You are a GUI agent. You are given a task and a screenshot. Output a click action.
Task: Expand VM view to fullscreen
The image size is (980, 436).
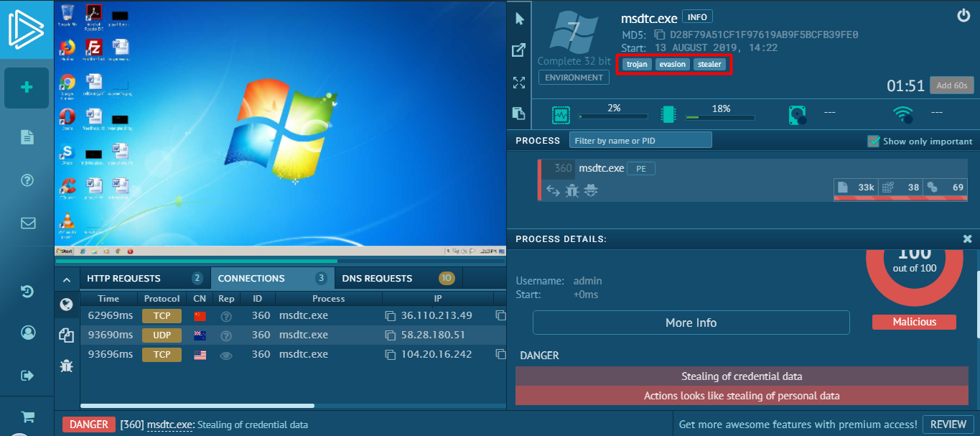[x=519, y=82]
